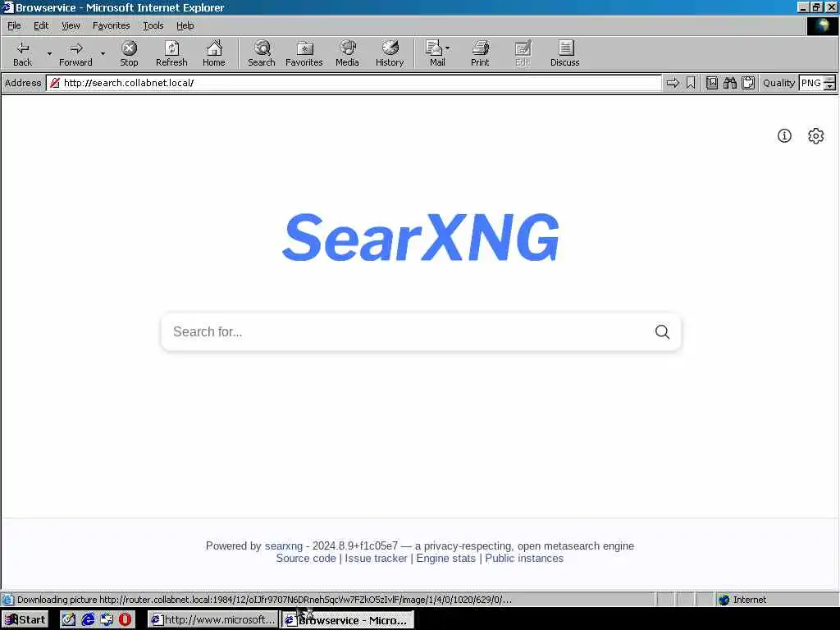840x630 pixels.
Task: Open the Issue tracker link
Action: click(x=376, y=558)
